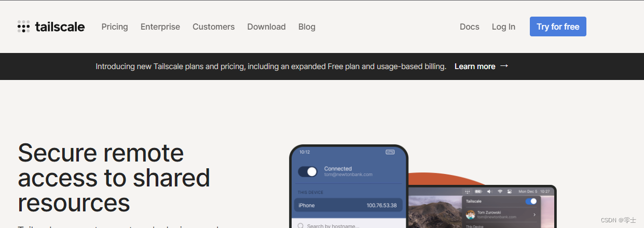Click the battery icon in Mac menu bar
This screenshot has width=644, height=228.
pos(479,191)
